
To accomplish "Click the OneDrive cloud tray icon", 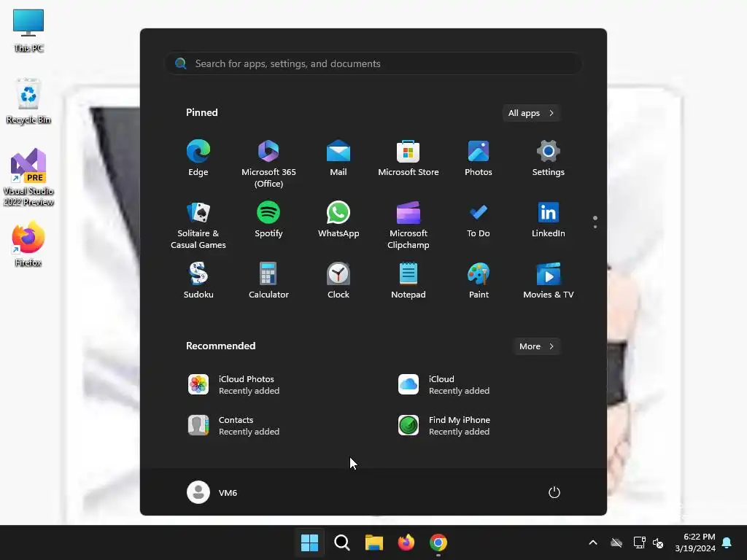I will coord(616,542).
